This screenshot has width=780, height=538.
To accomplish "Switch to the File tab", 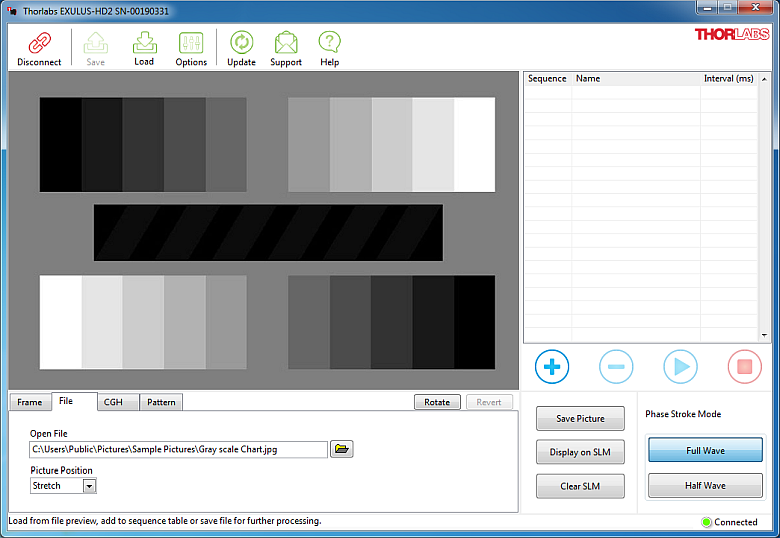I will (x=74, y=401).
